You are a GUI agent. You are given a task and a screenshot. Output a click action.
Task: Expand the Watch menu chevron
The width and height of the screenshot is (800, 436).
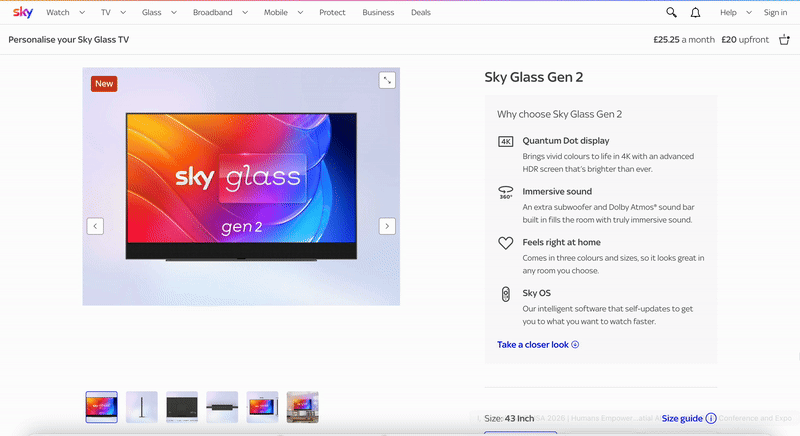82,12
